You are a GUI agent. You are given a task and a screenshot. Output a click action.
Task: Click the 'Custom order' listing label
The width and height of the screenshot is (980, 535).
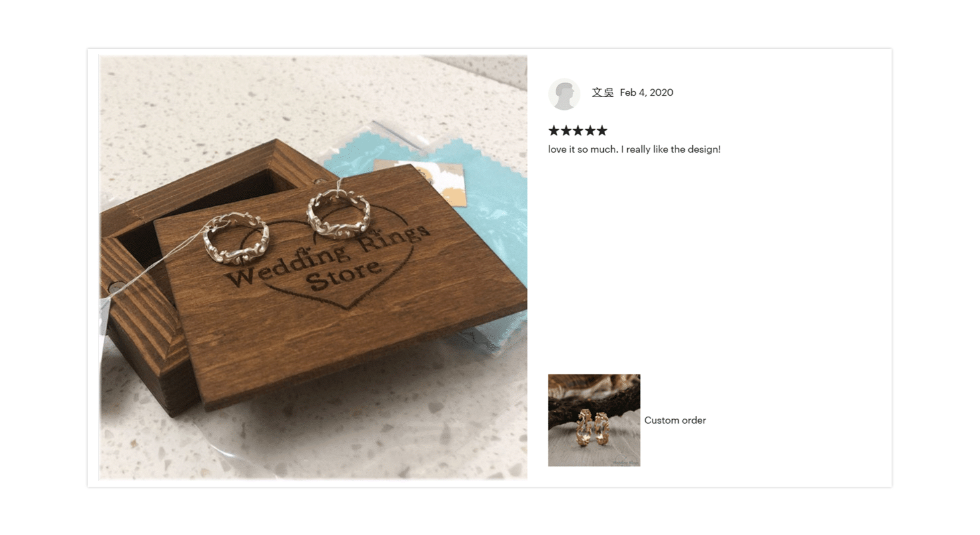click(x=675, y=421)
